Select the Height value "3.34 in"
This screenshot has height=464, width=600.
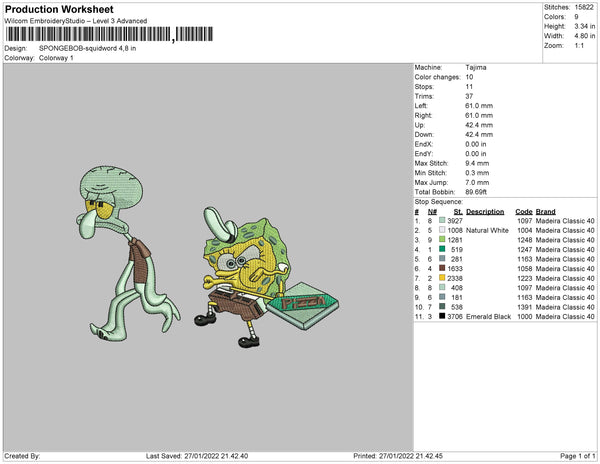pos(585,26)
